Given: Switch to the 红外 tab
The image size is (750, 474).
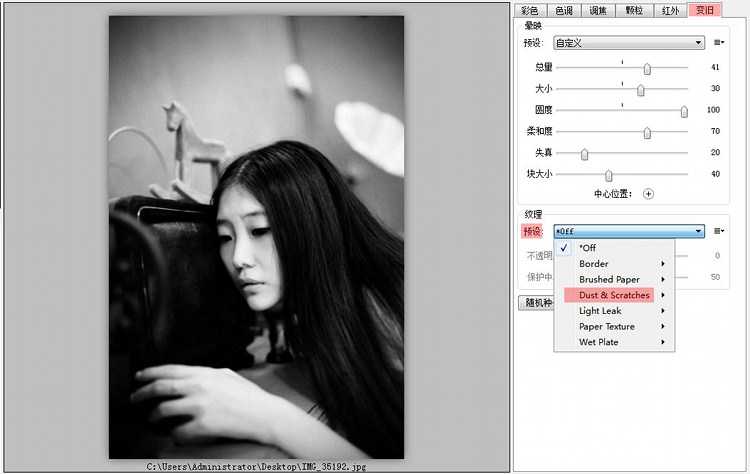Looking at the screenshot, I should [x=669, y=10].
